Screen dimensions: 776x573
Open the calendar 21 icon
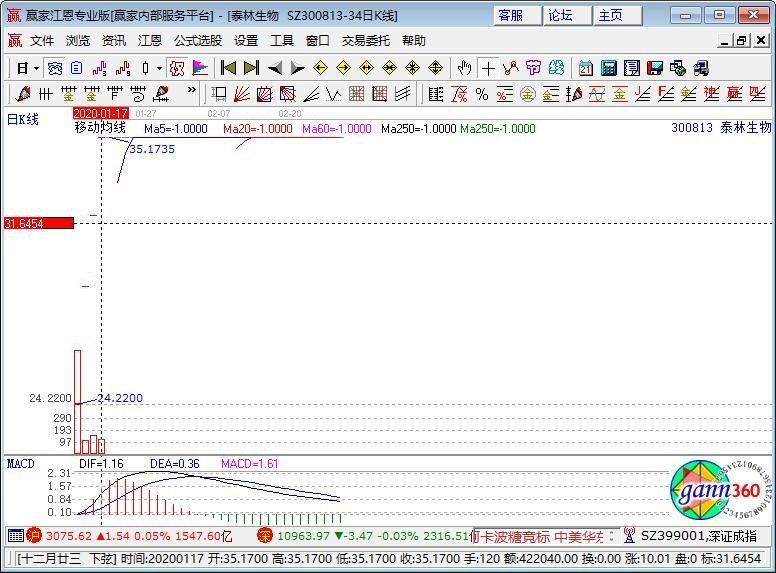coord(585,68)
